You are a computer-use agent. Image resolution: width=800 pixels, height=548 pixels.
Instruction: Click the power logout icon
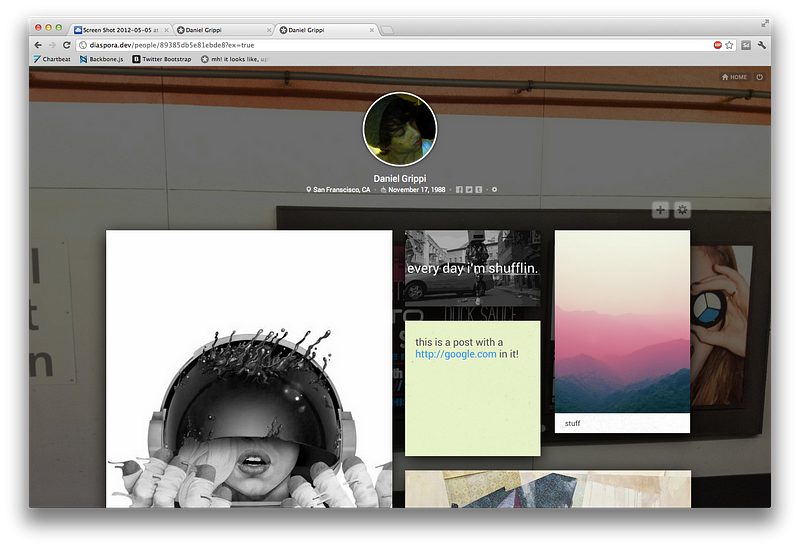(760, 77)
